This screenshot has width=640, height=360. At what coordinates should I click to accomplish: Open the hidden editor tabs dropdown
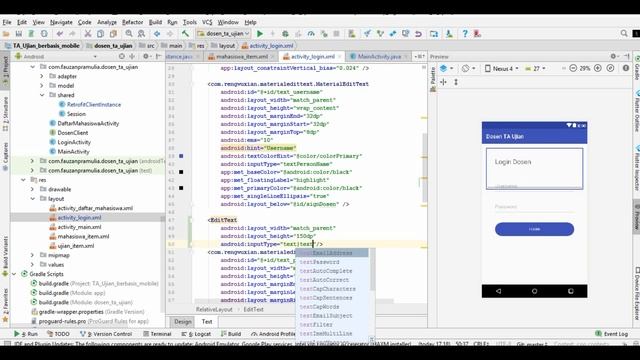[x=420, y=56]
